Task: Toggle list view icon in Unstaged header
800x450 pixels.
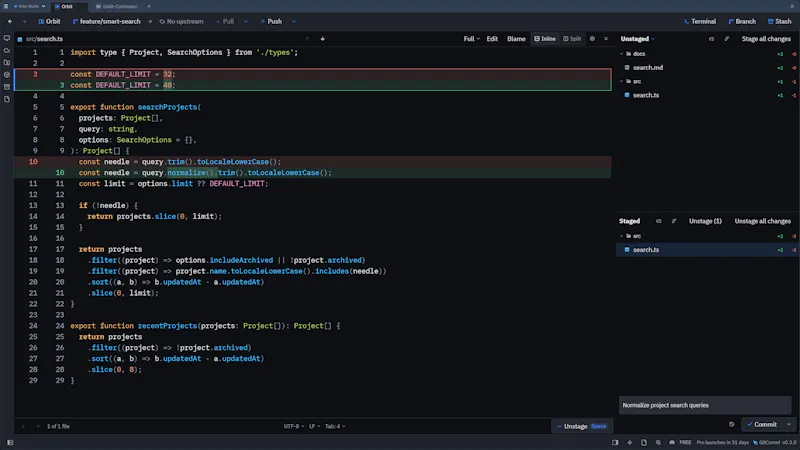Action: coord(711,39)
